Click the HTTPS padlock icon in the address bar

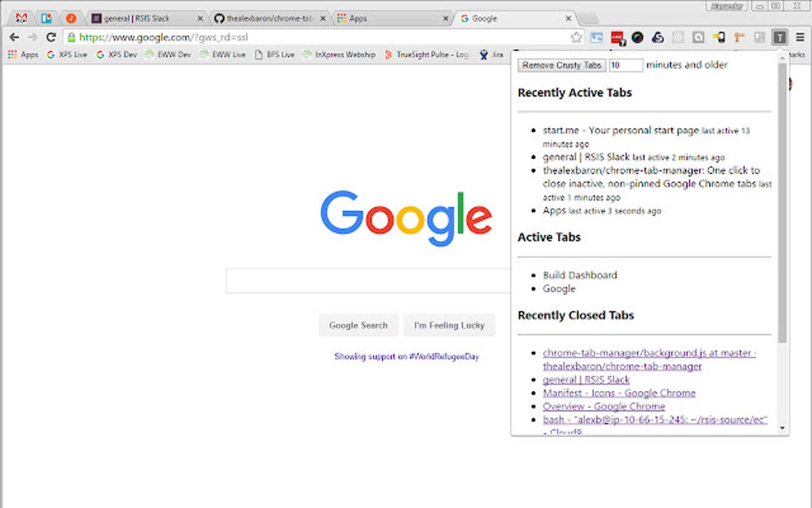point(72,36)
